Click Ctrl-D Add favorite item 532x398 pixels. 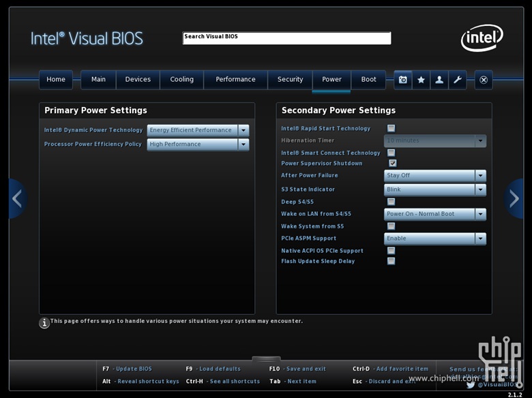coord(391,369)
